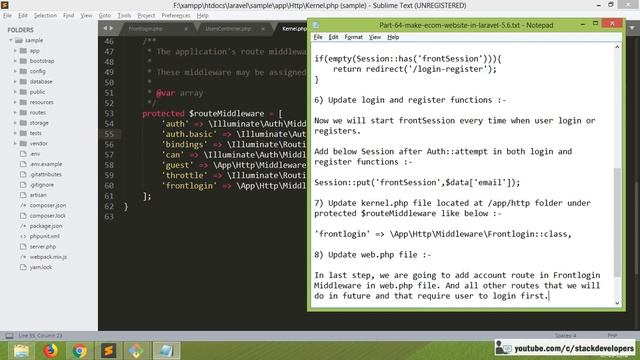Expand the config folder
Image resolution: width=640 pixels, height=360 pixels.
coord(16,71)
